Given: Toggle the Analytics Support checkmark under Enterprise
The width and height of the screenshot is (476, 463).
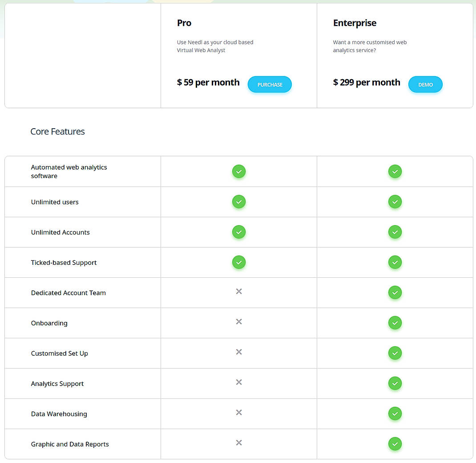Looking at the screenshot, I should click(x=395, y=383).
